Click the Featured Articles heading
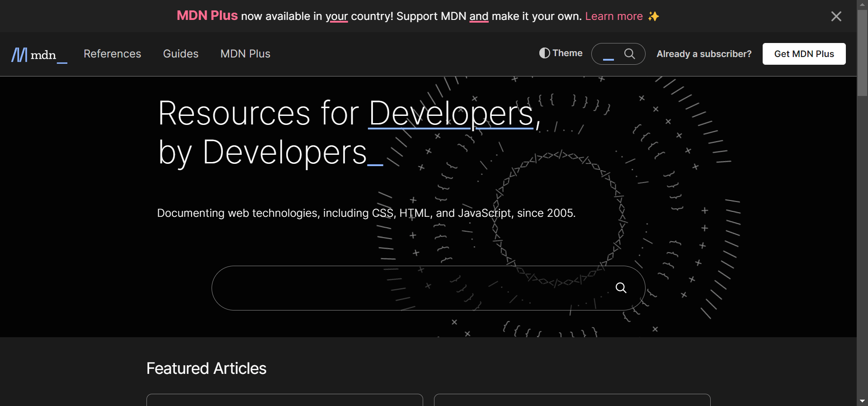 click(x=206, y=368)
